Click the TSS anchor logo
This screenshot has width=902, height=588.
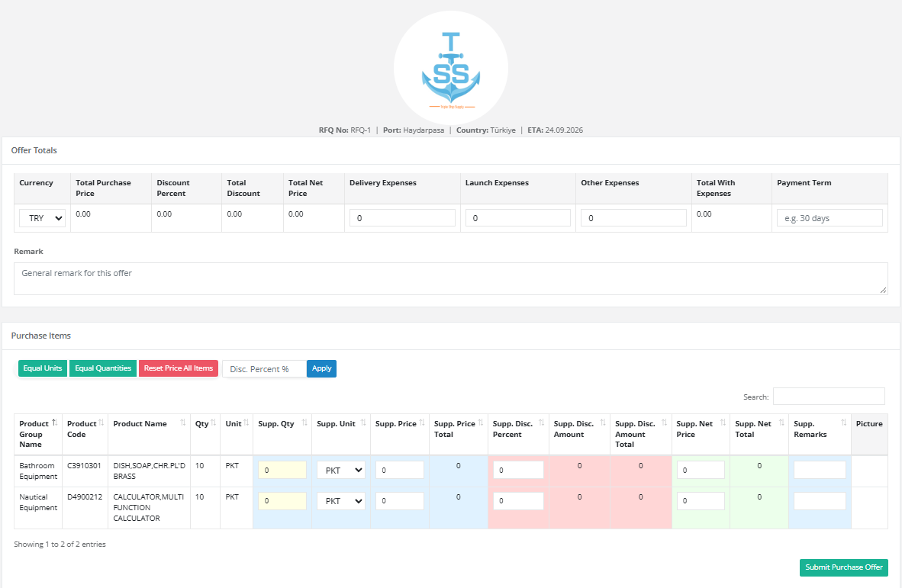pos(450,68)
